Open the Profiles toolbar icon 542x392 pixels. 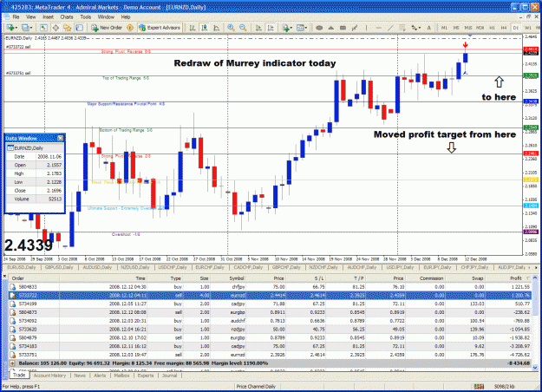click(x=27, y=28)
